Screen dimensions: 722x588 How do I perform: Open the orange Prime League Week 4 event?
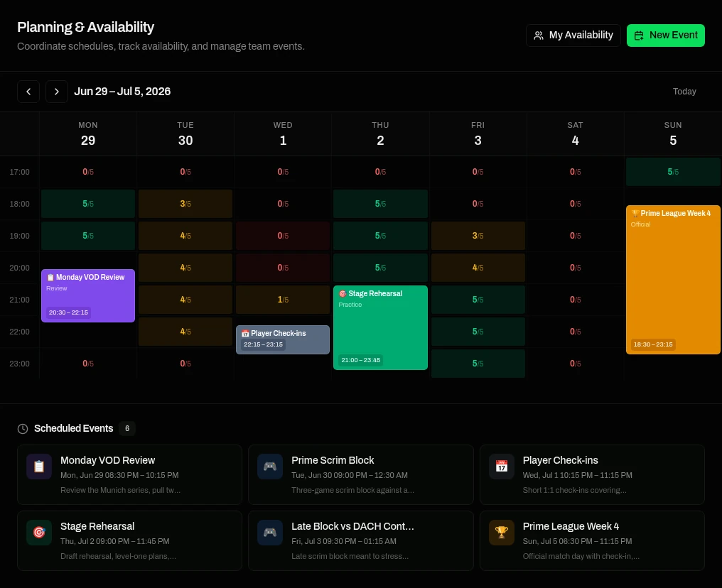673,280
